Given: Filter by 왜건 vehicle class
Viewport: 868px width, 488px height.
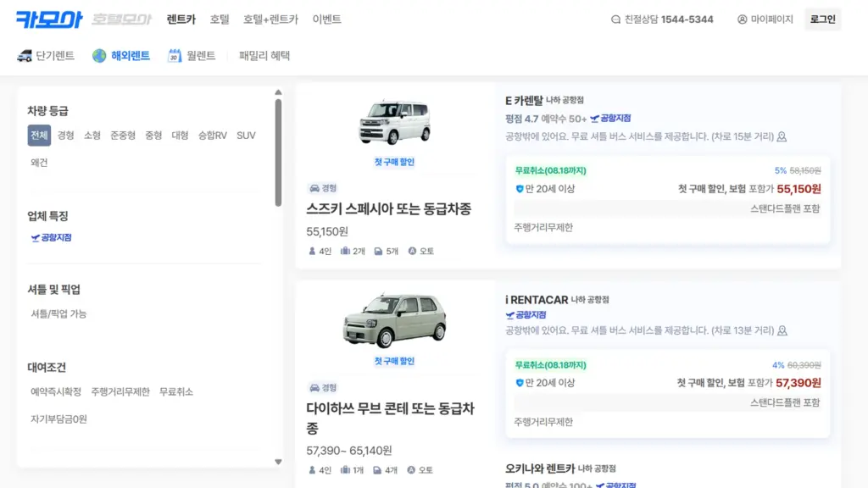Looking at the screenshot, I should [39, 163].
